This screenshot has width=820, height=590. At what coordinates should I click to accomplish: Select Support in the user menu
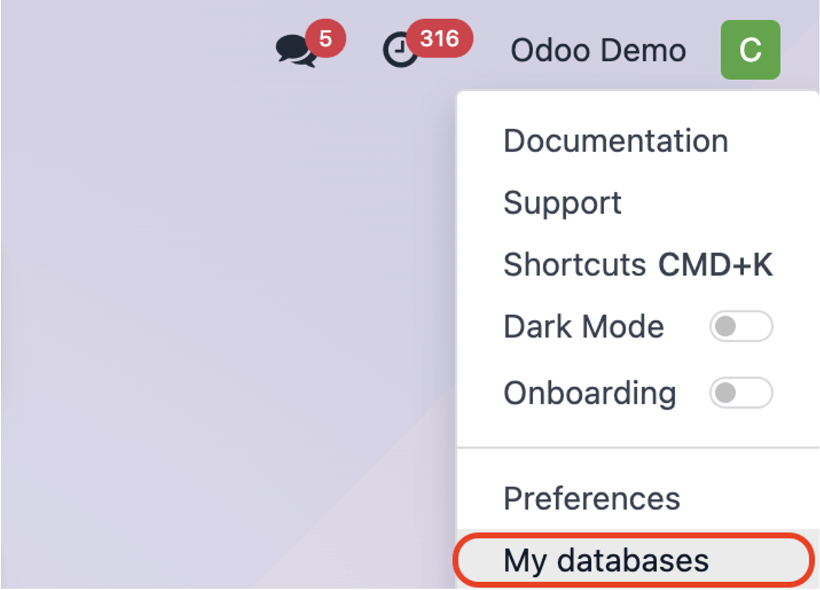click(562, 203)
